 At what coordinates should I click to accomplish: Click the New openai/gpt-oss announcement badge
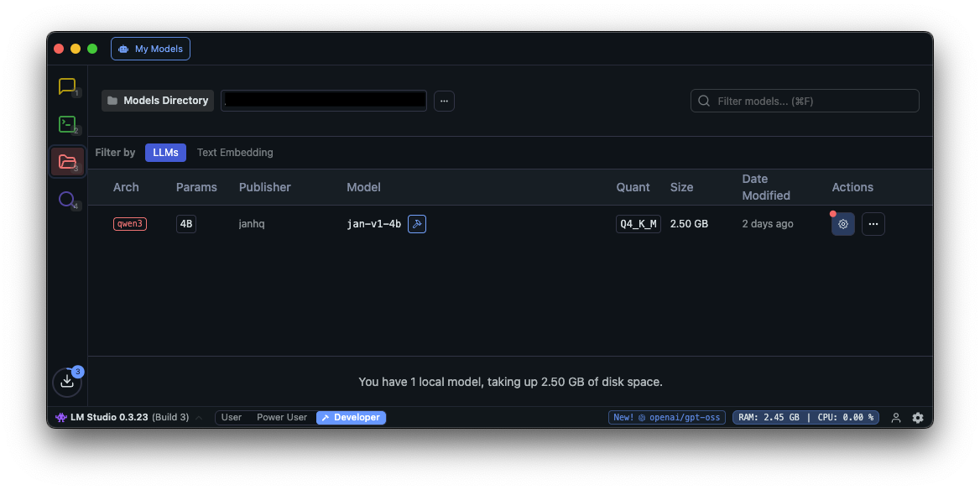click(667, 418)
